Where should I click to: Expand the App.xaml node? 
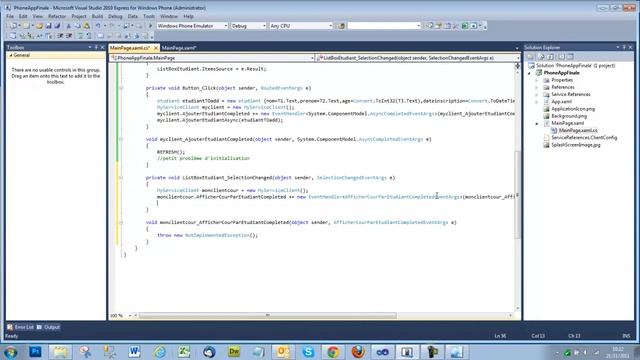(537, 102)
